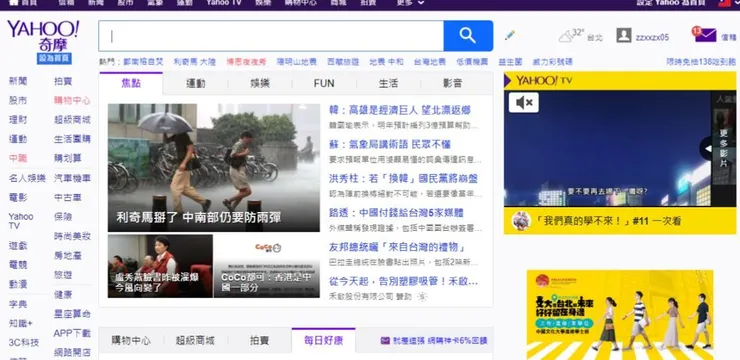Select the 影音 news tab
Image resolution: width=740 pixels, height=360 pixels.
(452, 84)
